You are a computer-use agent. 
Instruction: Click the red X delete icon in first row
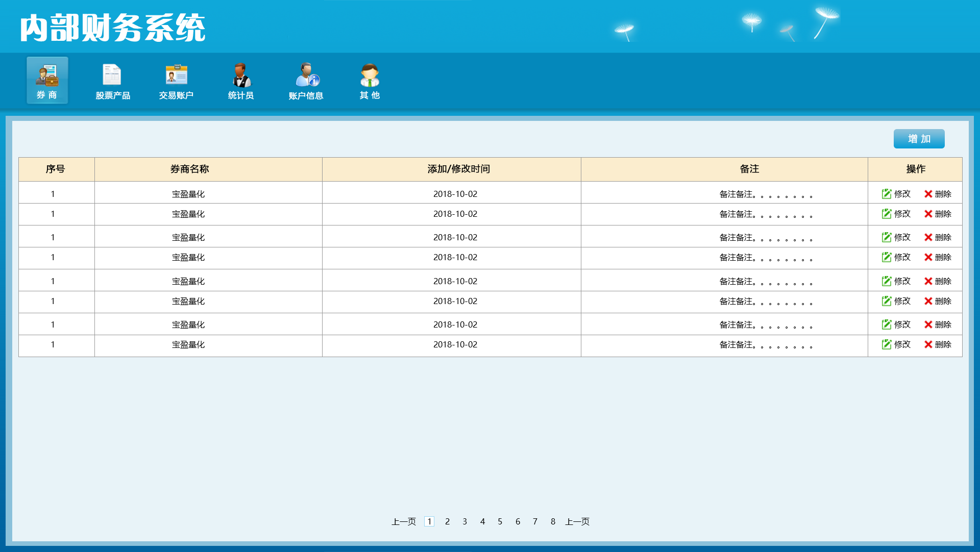(928, 194)
